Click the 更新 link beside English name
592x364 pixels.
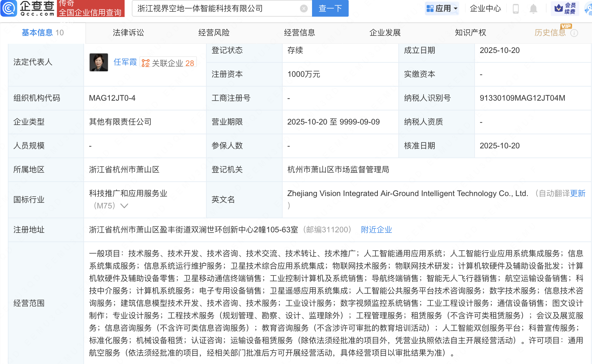(x=577, y=193)
